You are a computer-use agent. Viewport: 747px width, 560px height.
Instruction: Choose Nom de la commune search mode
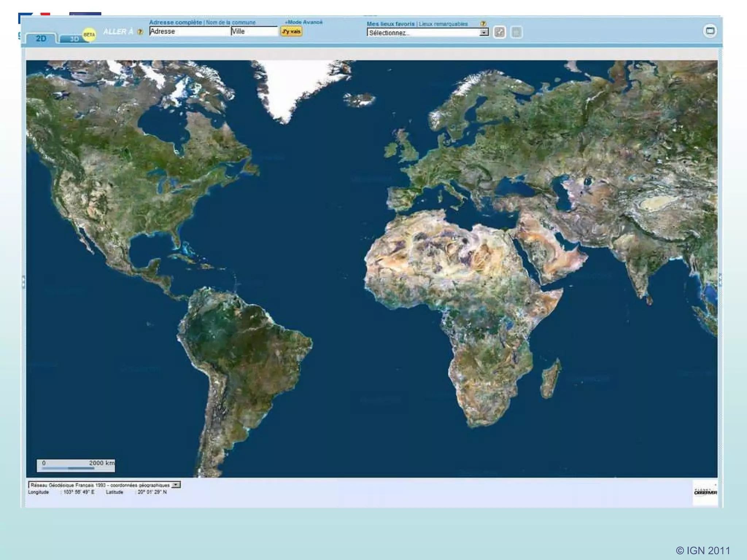pos(231,23)
